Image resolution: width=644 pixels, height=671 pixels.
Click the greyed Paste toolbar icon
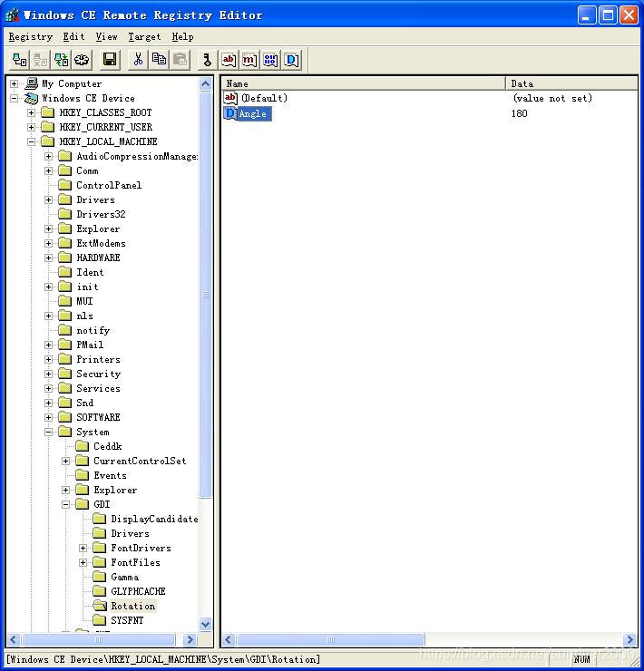coord(181,60)
